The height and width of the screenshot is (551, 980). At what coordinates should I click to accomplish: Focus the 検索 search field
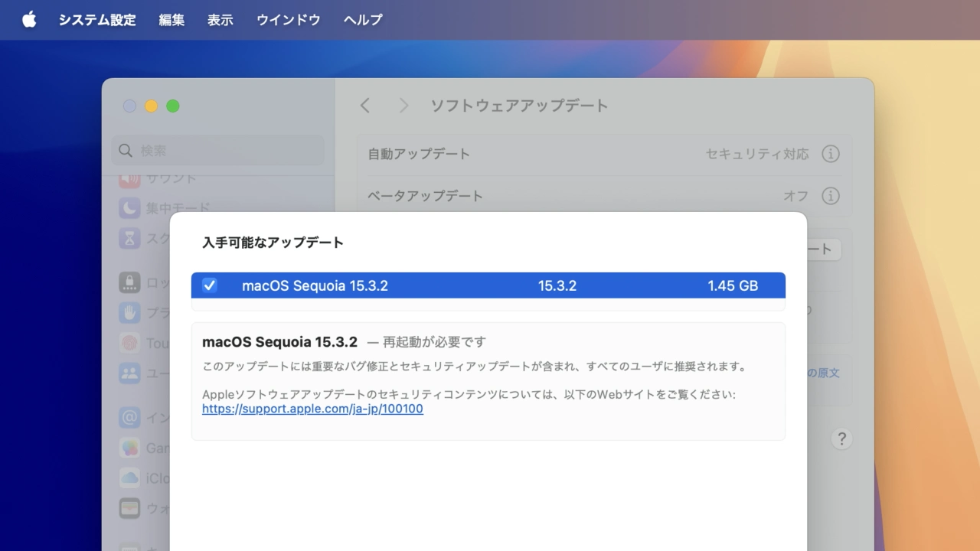[218, 151]
